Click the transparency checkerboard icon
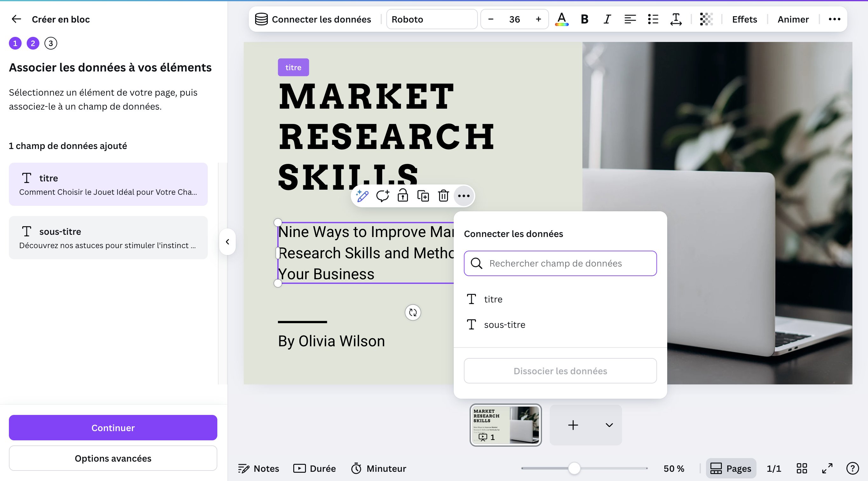 (x=706, y=19)
